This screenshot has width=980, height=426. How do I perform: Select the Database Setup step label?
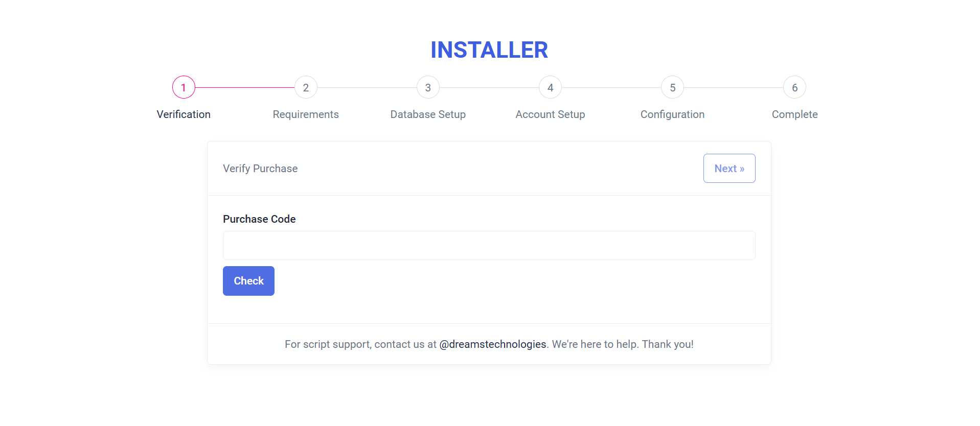pos(428,114)
